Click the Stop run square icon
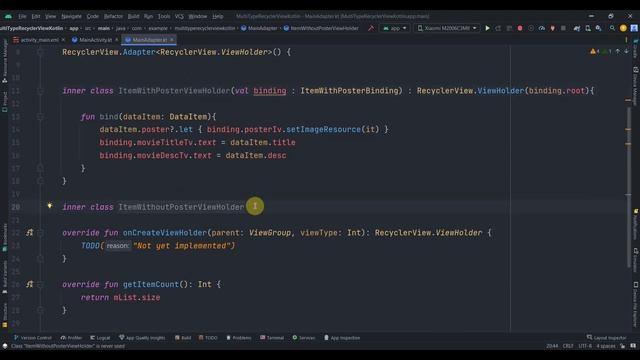 tap(563, 28)
